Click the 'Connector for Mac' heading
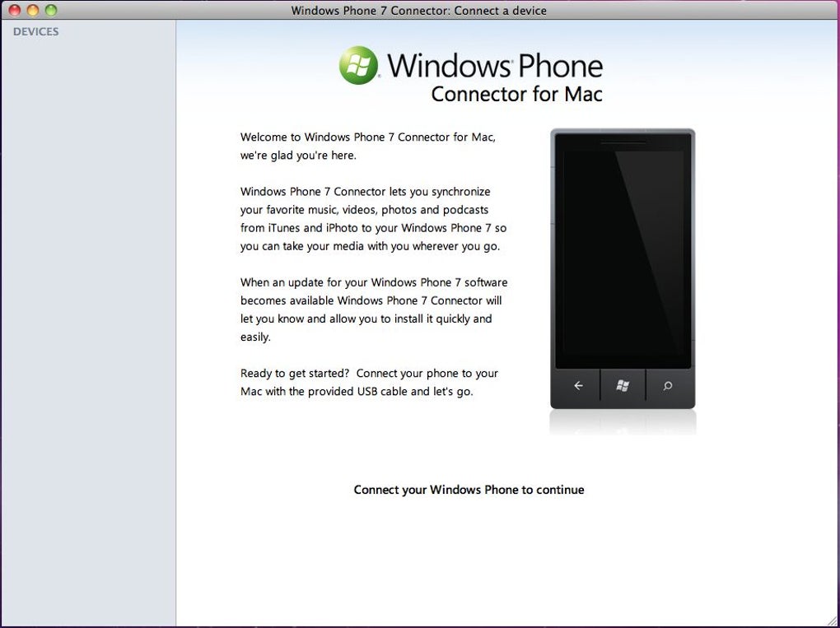The image size is (840, 628). pos(517,94)
